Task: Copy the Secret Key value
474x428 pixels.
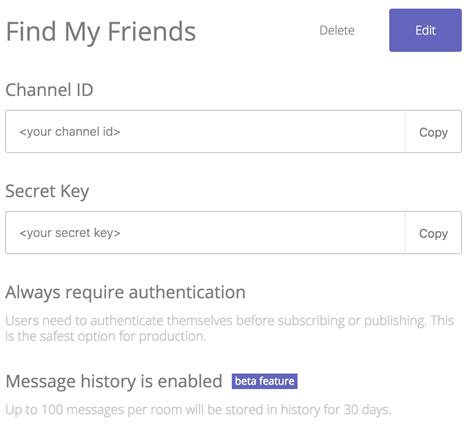Action: 433,233
